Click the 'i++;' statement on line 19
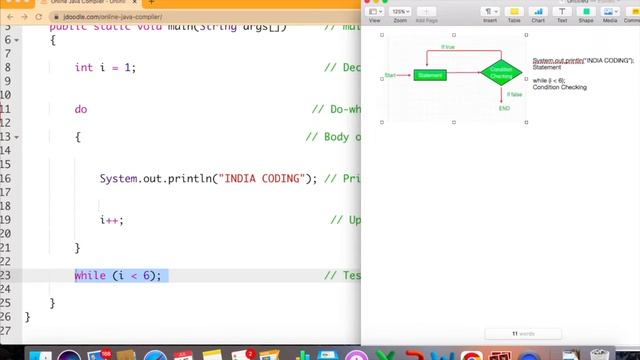The height and width of the screenshot is (360, 640). point(111,220)
